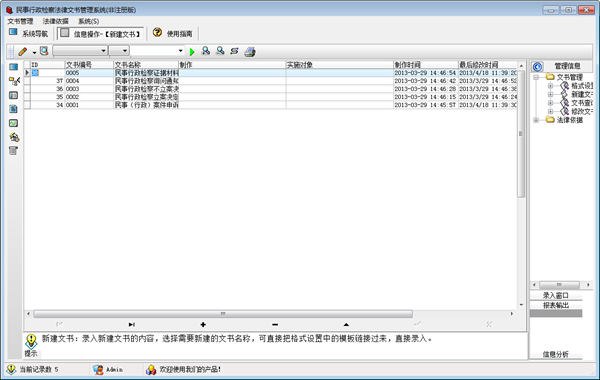Image resolution: width=600 pixels, height=380 pixels.
Task: Add new record with plus button
Action: coord(203,325)
